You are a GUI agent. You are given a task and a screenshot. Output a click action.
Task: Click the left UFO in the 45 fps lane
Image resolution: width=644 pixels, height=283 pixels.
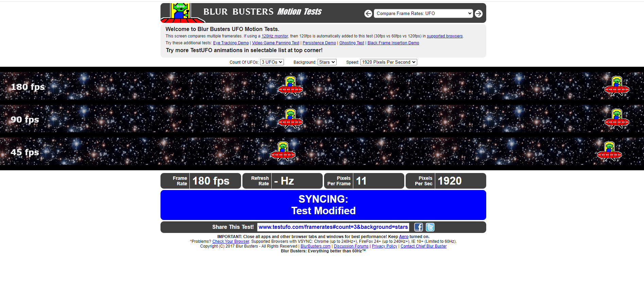pyautogui.click(x=283, y=151)
